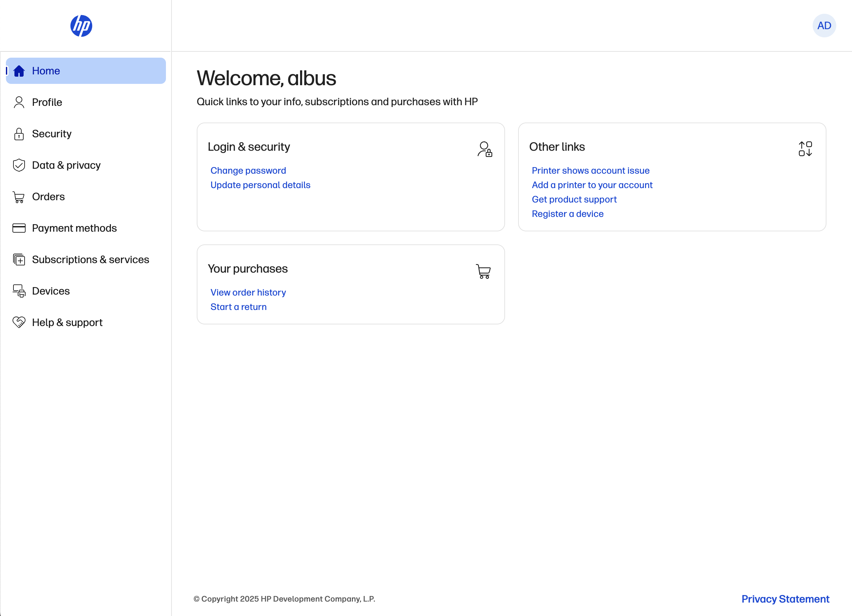Click Printer shows account issue link
The width and height of the screenshot is (852, 616).
click(x=590, y=170)
